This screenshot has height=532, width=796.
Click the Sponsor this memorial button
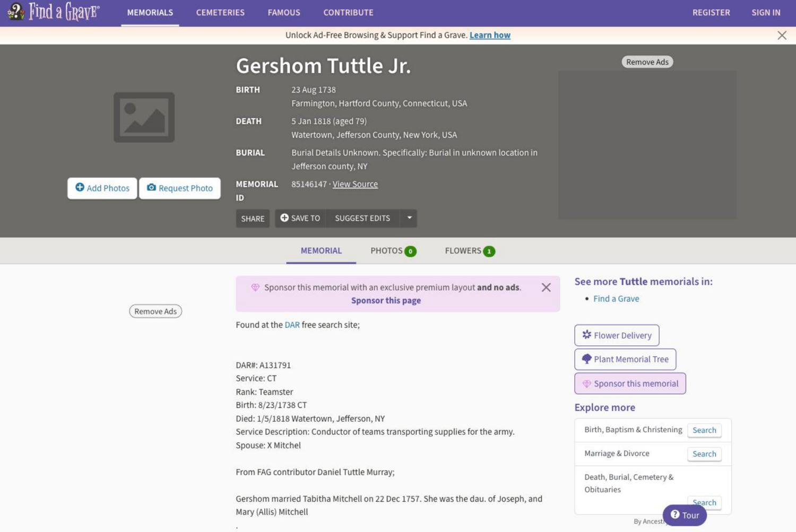pyautogui.click(x=630, y=383)
